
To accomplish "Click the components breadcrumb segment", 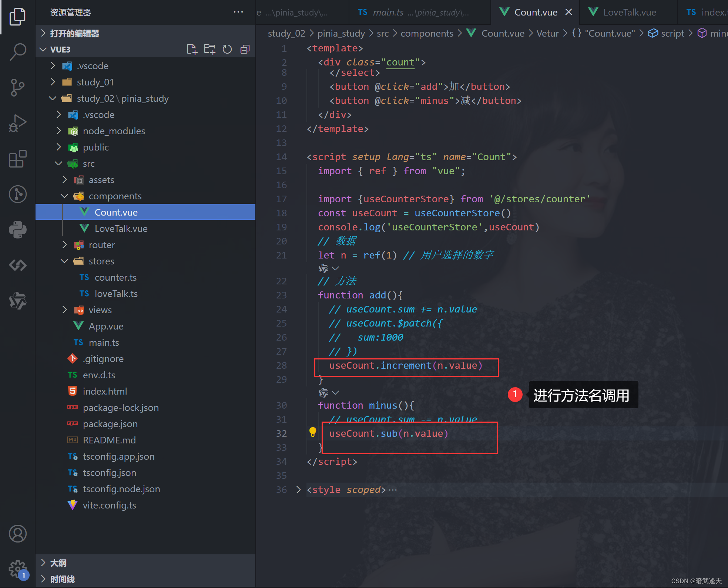I will pos(427,33).
